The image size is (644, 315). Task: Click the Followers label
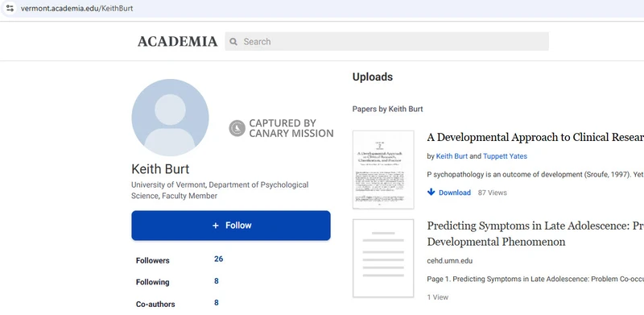pos(153,260)
